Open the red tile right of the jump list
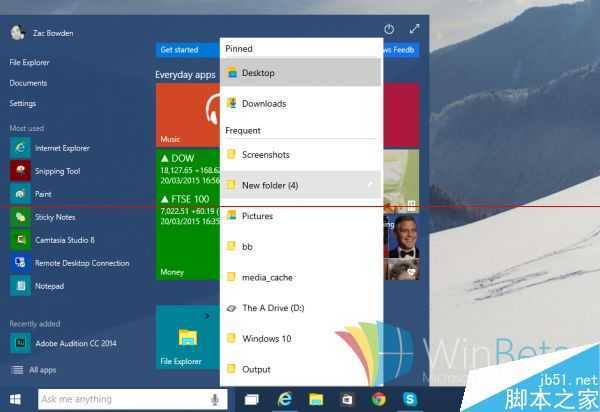Screen dimensions: 600x412 401,115
